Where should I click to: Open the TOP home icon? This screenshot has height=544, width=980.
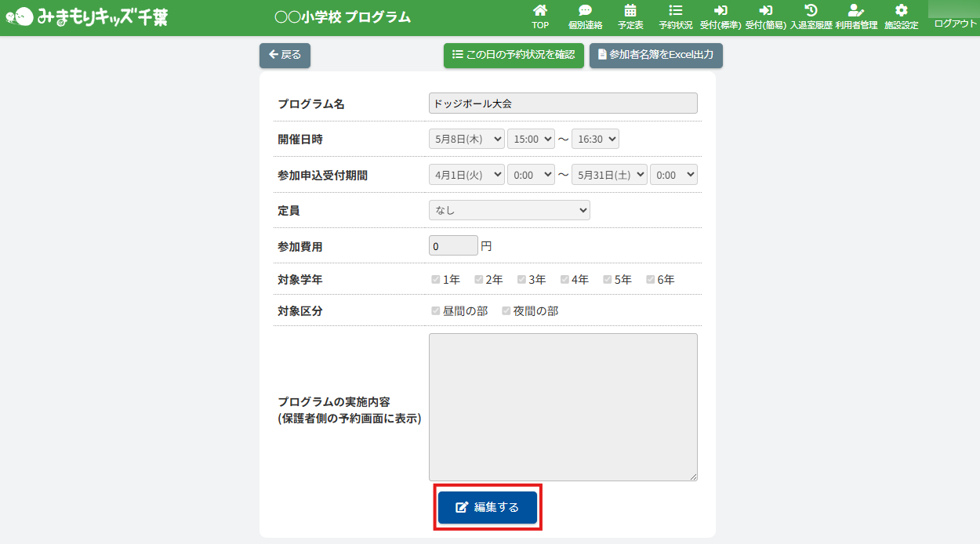(540, 11)
